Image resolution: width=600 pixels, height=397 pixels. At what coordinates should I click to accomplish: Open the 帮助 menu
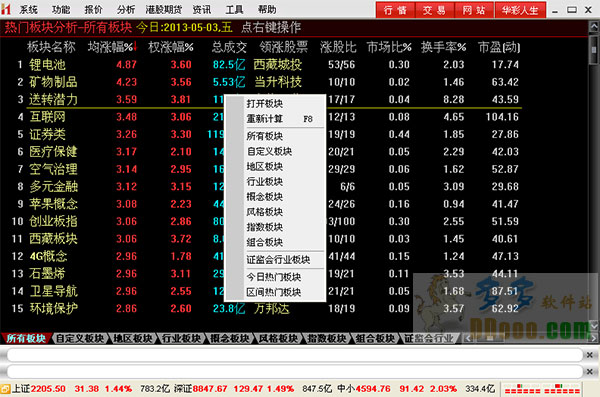[x=267, y=10]
